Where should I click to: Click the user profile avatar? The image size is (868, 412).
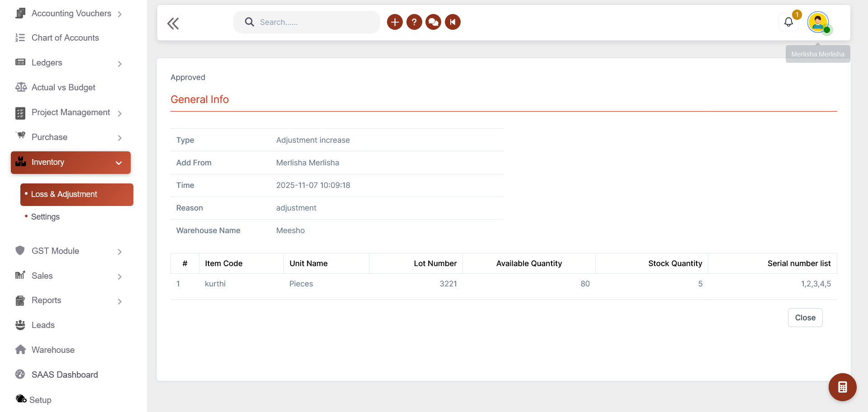pyautogui.click(x=818, y=22)
